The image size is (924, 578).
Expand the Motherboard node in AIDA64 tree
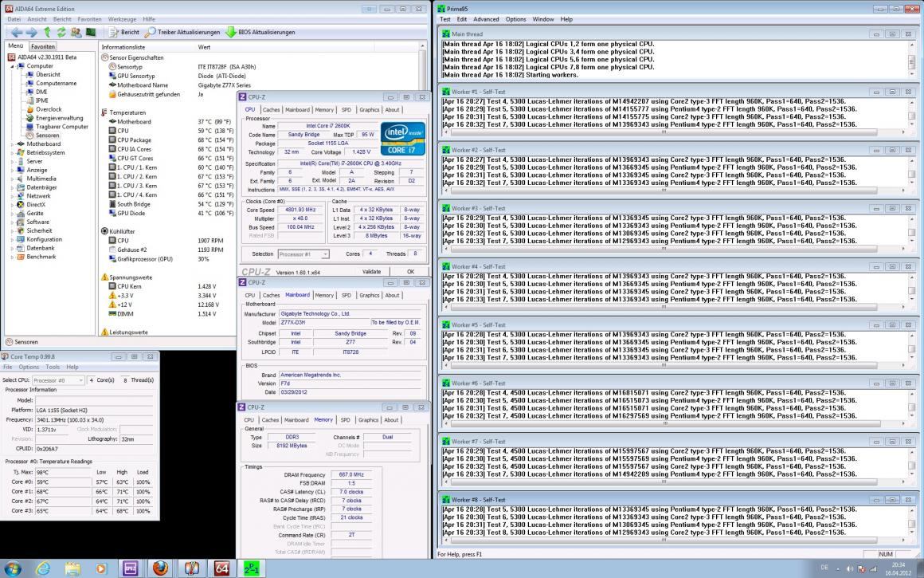[x=12, y=144]
